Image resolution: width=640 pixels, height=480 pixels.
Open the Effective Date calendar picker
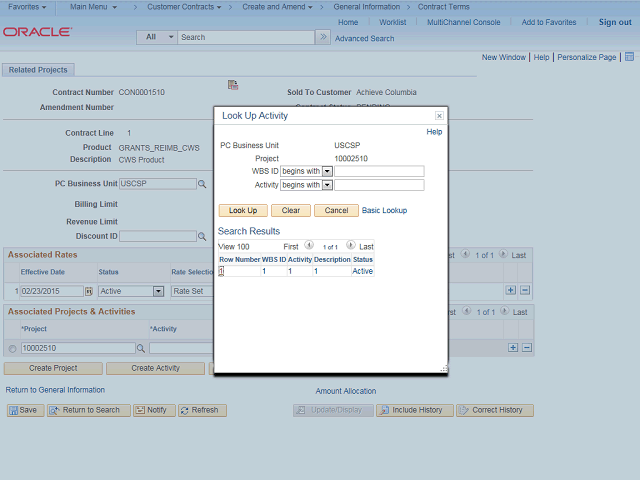(89, 291)
